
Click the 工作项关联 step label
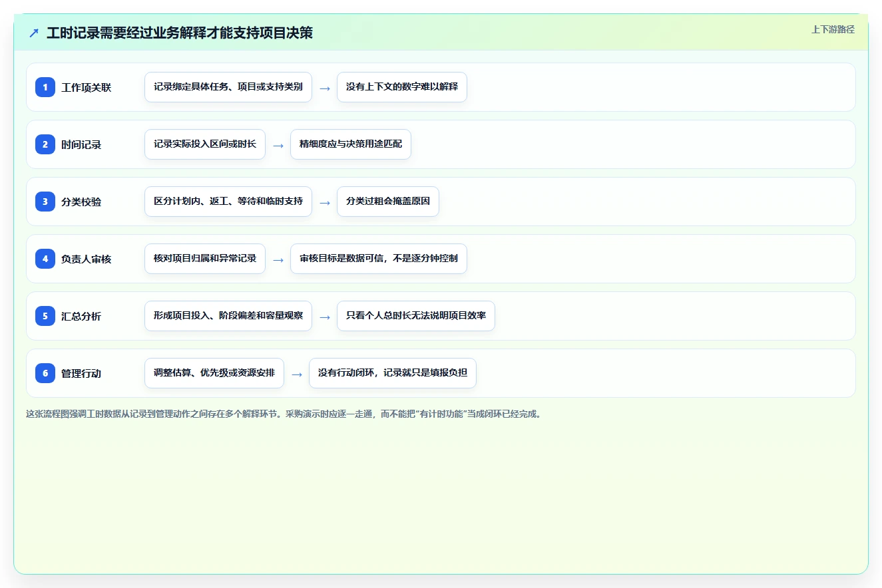click(x=87, y=87)
